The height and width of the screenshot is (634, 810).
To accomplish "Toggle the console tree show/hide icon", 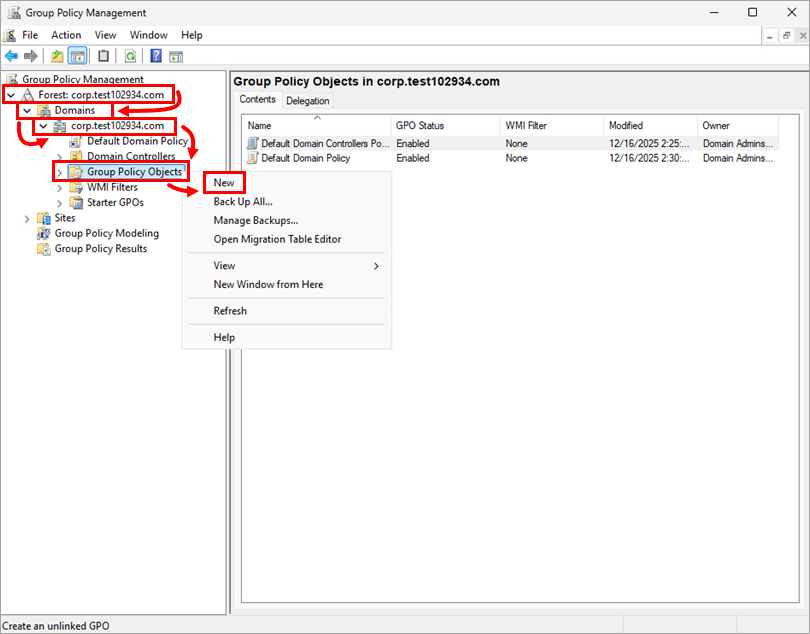I will pyautogui.click(x=79, y=56).
